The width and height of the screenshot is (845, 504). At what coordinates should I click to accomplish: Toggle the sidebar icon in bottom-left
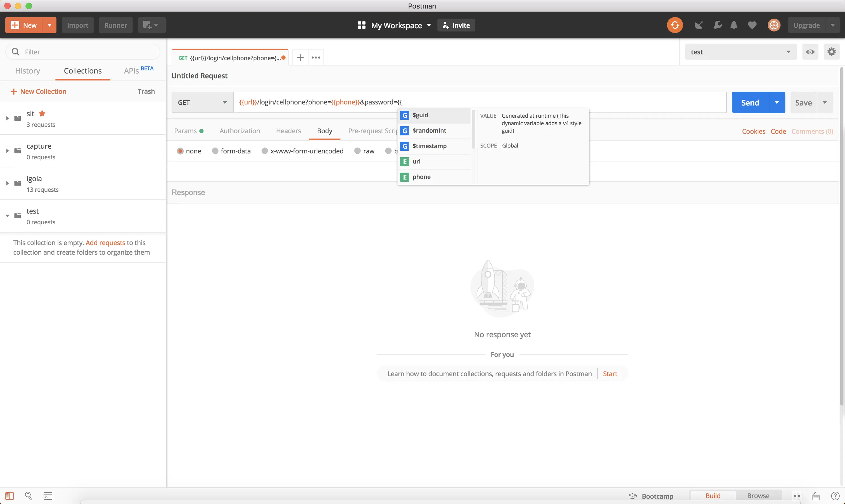pos(10,496)
